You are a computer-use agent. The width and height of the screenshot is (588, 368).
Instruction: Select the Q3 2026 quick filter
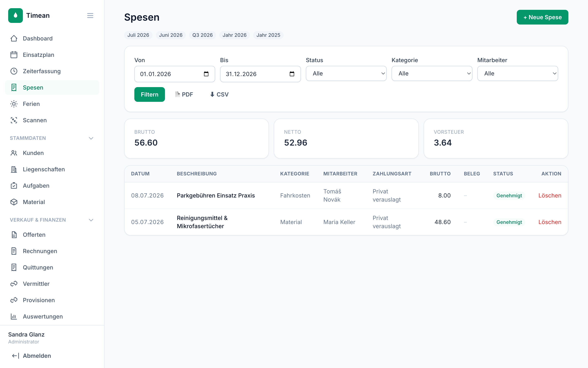202,35
